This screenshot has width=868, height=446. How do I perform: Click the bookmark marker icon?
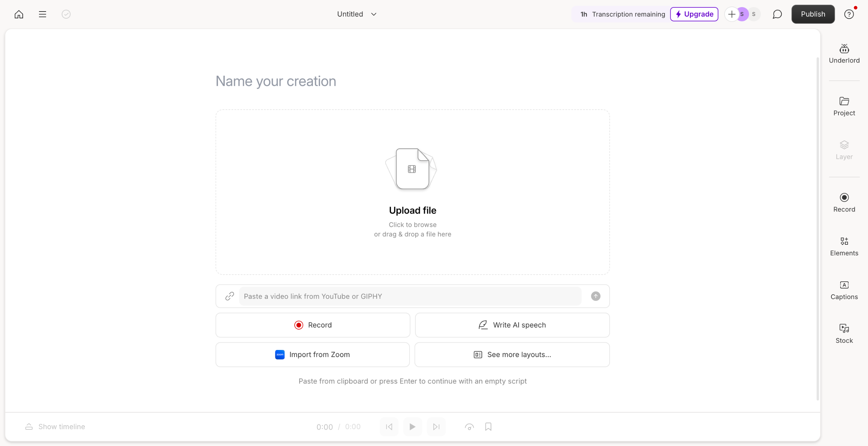click(488, 427)
